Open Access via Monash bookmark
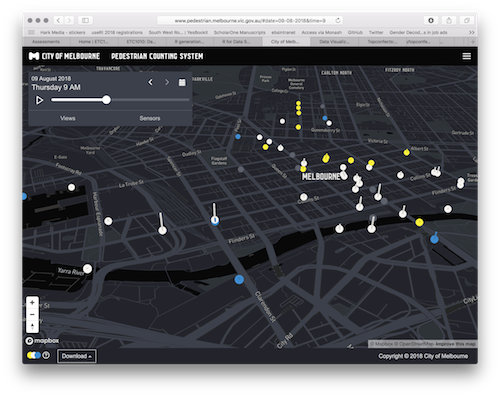 [322, 32]
